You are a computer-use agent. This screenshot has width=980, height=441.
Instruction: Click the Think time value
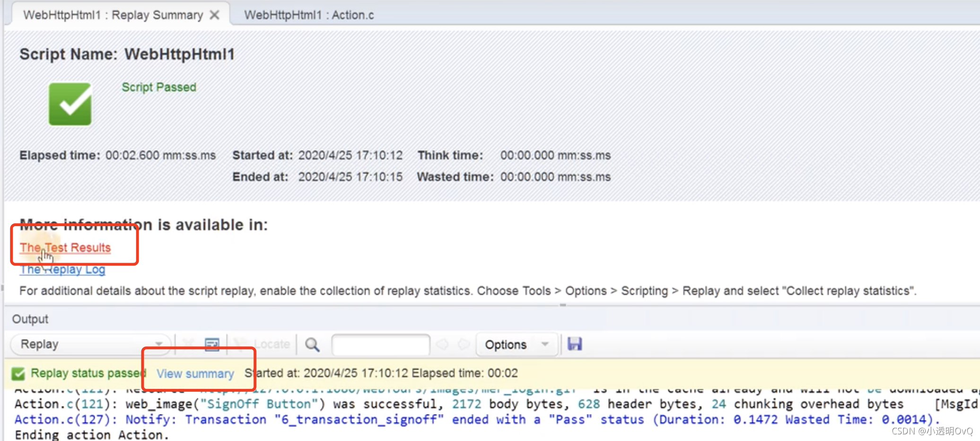556,156
